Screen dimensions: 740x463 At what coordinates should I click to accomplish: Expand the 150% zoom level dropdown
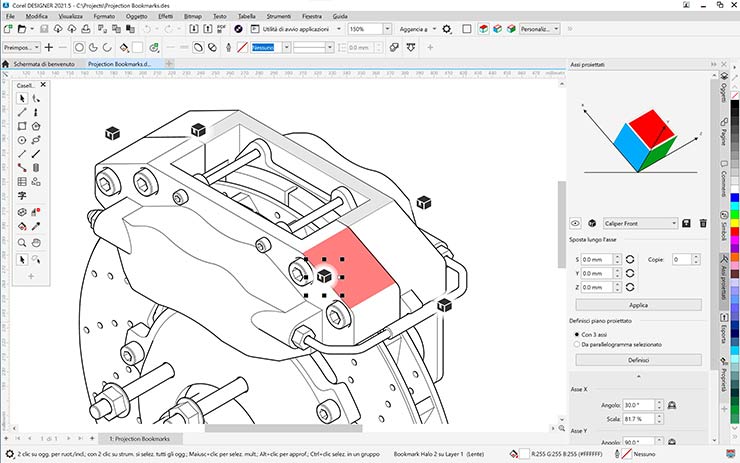pyautogui.click(x=385, y=30)
